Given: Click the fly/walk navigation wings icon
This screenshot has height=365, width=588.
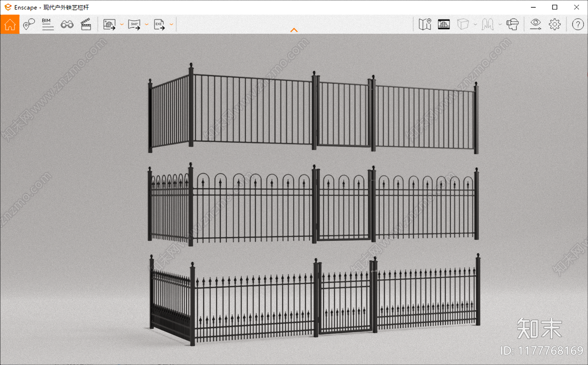Looking at the screenshot, I should coord(488,25).
